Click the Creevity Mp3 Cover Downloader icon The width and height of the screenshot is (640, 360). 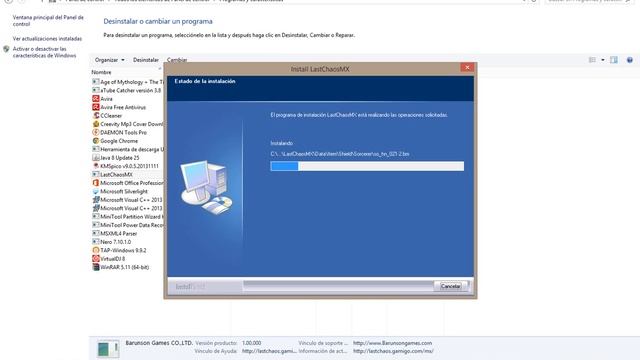coord(96,124)
